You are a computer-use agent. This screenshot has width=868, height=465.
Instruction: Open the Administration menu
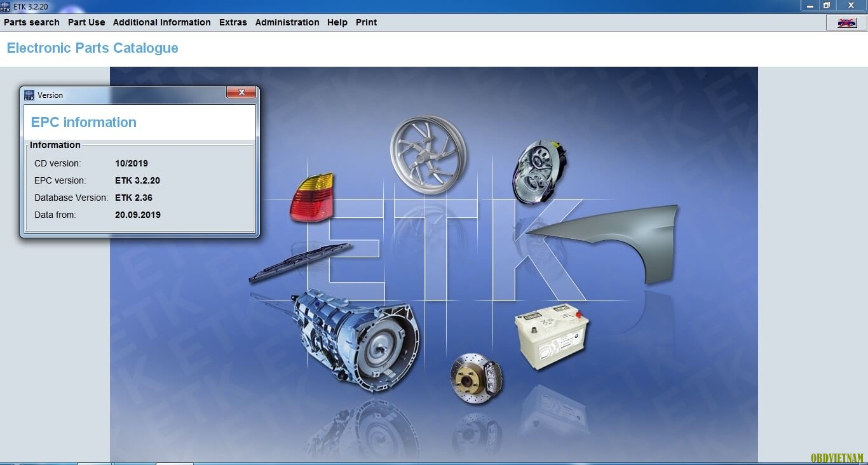tap(287, 22)
